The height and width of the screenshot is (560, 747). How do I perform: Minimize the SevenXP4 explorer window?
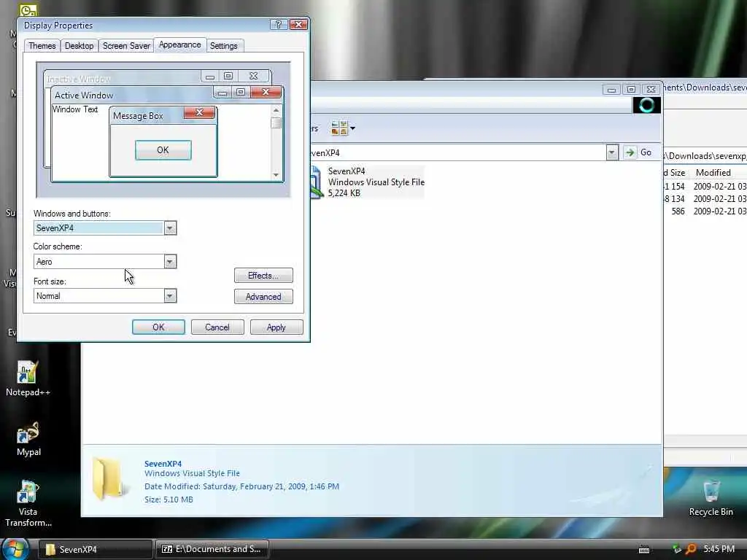pos(612,89)
